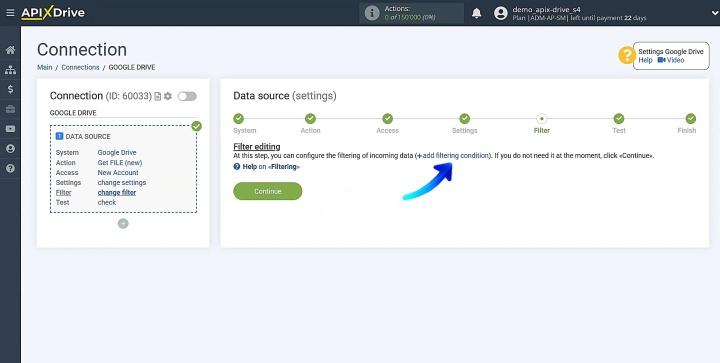
Task: Click the Actions counter 0 of 150000
Action: pyautogui.click(x=410, y=17)
